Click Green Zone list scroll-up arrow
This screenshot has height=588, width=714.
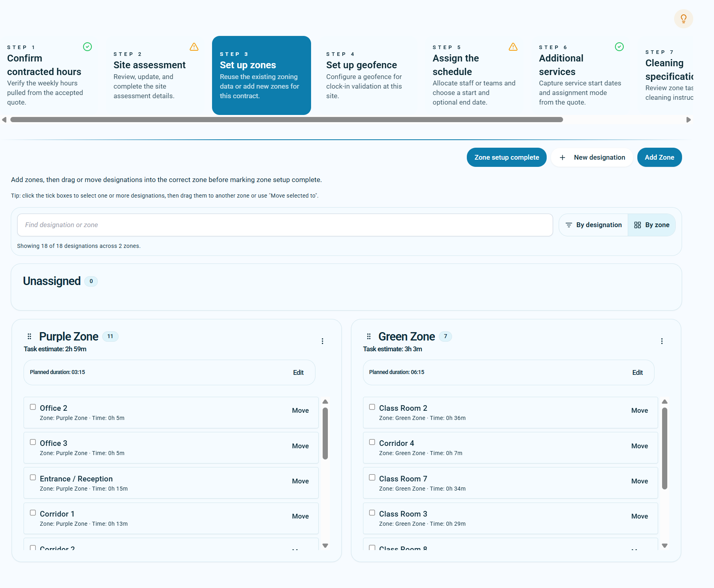(x=664, y=402)
